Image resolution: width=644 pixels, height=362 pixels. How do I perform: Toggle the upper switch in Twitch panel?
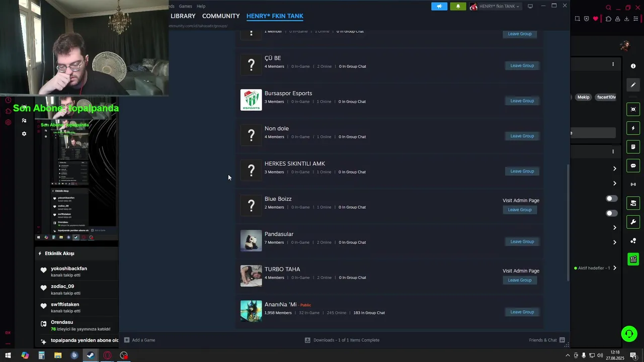click(x=611, y=199)
